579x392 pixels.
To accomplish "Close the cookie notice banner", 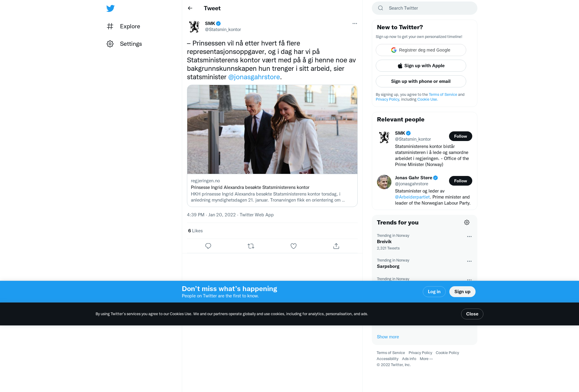I will pos(472,314).
